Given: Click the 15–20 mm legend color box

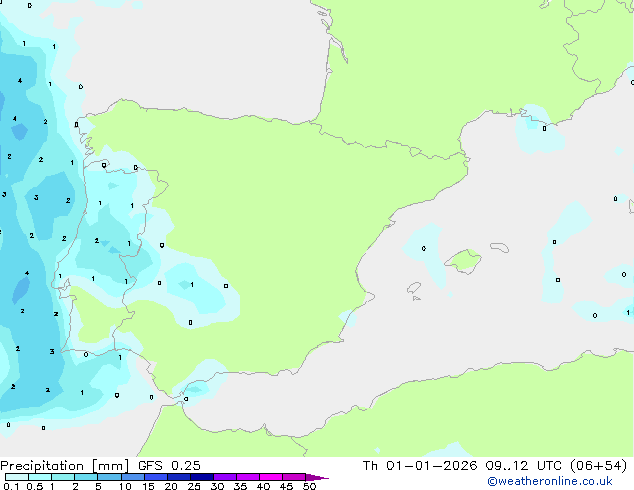Looking at the screenshot, I should pyautogui.click(x=156, y=477).
